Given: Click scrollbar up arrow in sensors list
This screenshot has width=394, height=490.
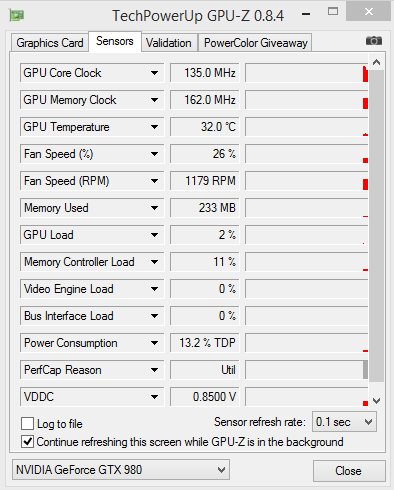Looking at the screenshot, I should point(376,62).
